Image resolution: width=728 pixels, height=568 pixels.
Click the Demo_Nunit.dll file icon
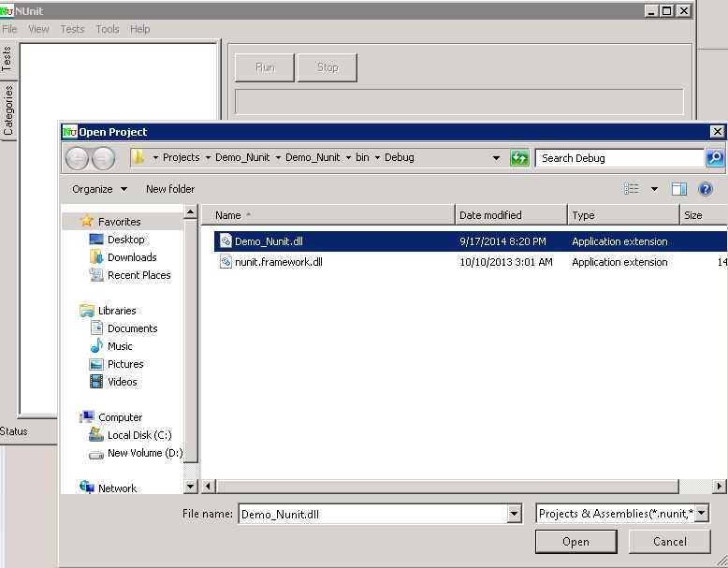tap(226, 241)
